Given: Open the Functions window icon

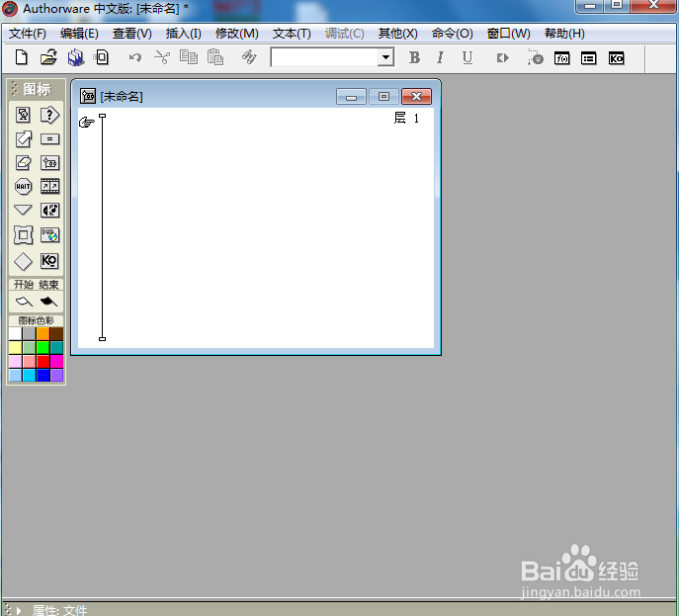Looking at the screenshot, I should click(562, 58).
